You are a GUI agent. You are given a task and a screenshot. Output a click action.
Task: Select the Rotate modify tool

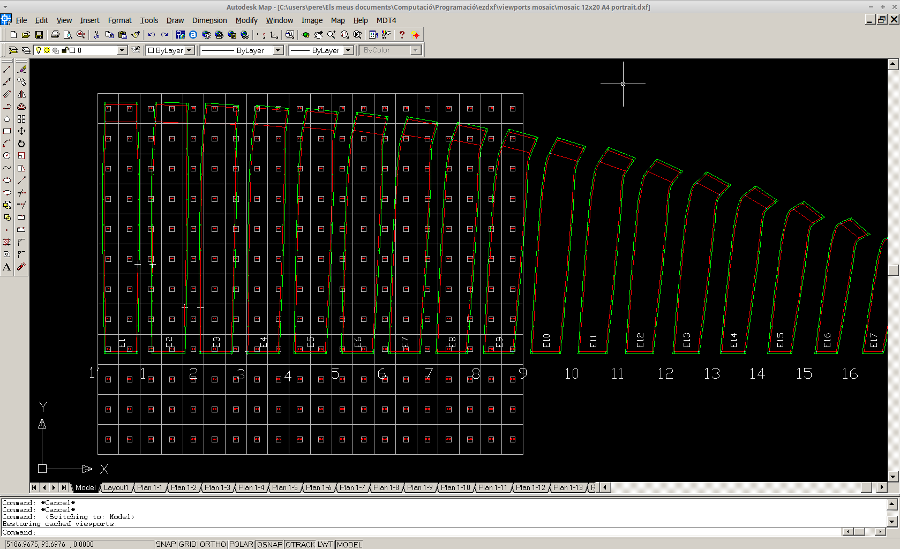[x=21, y=144]
